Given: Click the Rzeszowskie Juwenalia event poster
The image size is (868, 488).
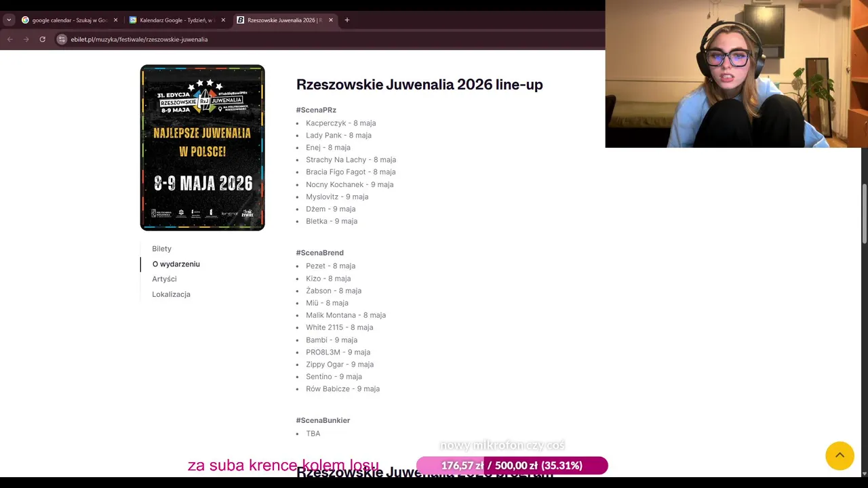Looking at the screenshot, I should point(202,148).
